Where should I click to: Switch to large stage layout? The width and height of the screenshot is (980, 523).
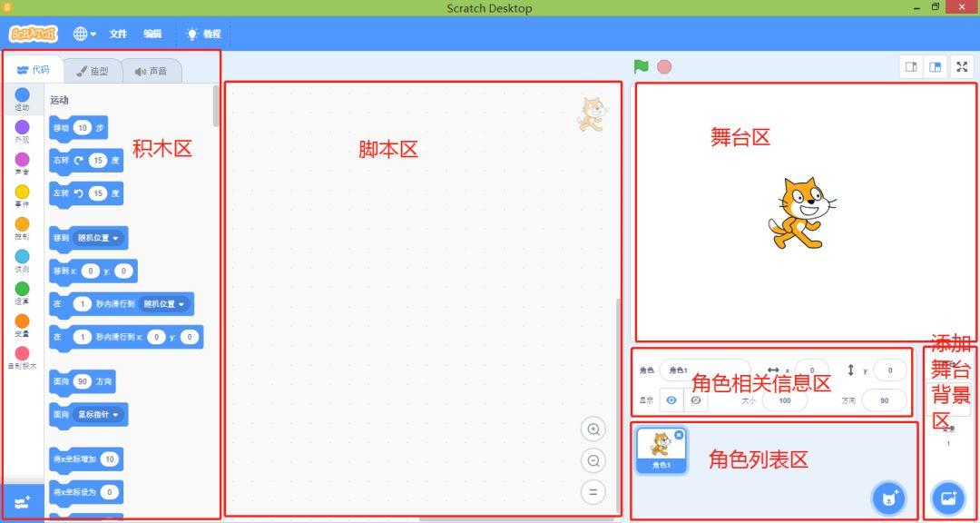(x=935, y=67)
